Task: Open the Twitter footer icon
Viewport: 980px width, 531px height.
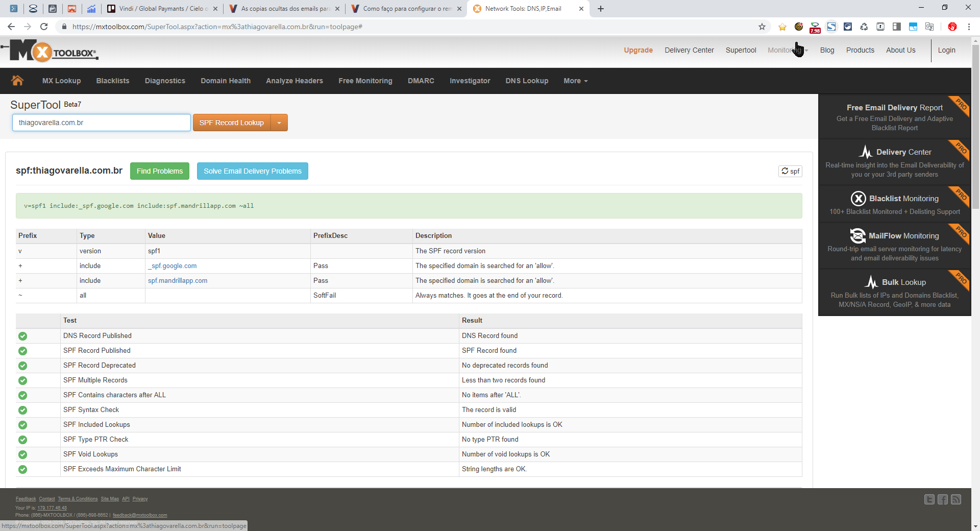Action: tap(929, 499)
